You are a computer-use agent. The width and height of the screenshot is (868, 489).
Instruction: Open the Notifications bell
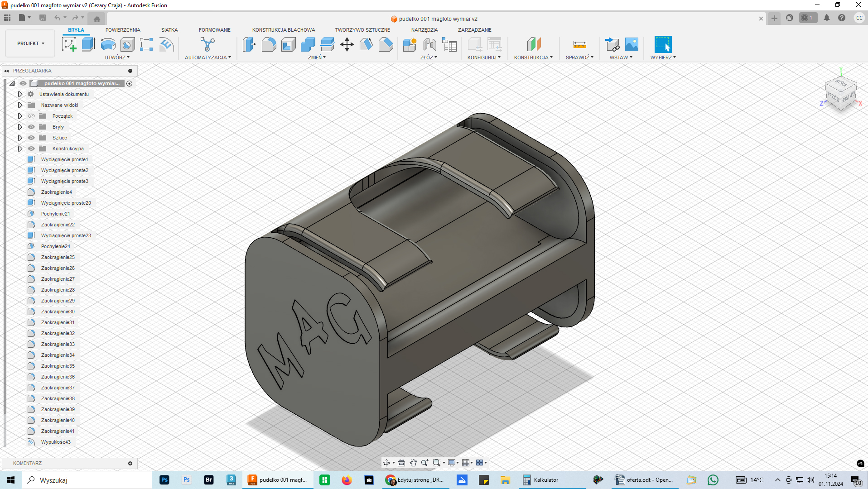[827, 18]
